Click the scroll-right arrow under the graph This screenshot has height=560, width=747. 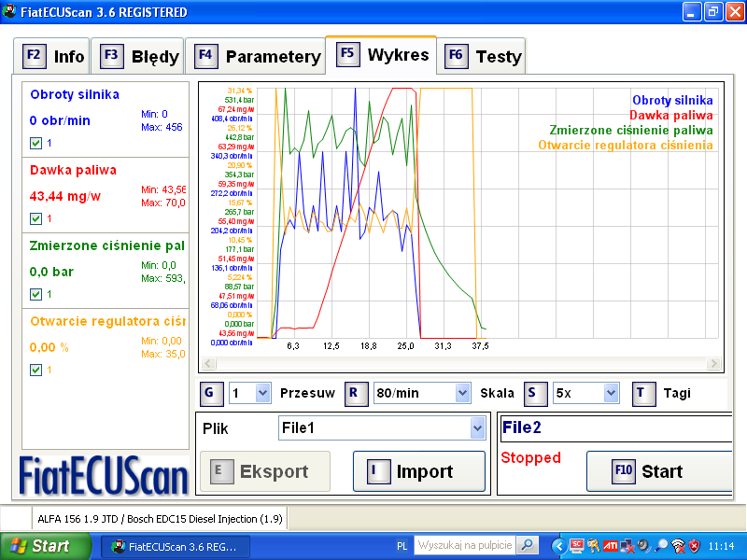(x=713, y=364)
